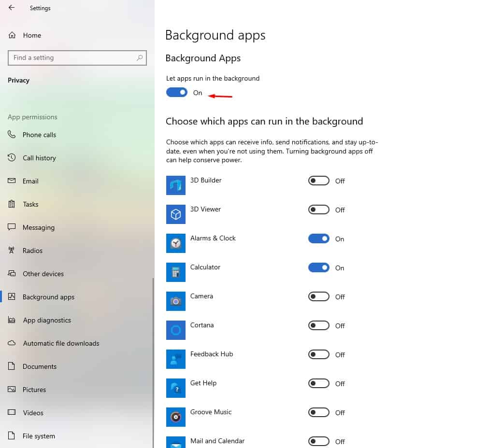
Task: Open the Phone calls privacy page
Action: point(39,135)
